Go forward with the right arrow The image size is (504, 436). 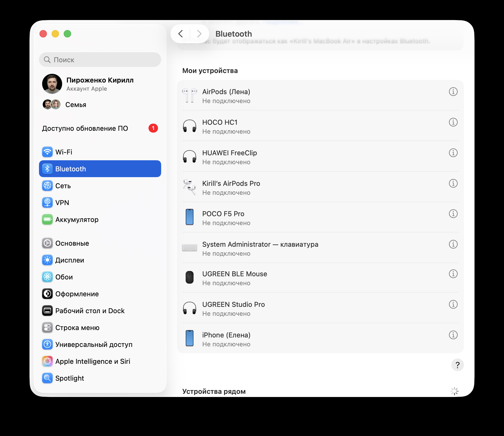click(x=199, y=34)
